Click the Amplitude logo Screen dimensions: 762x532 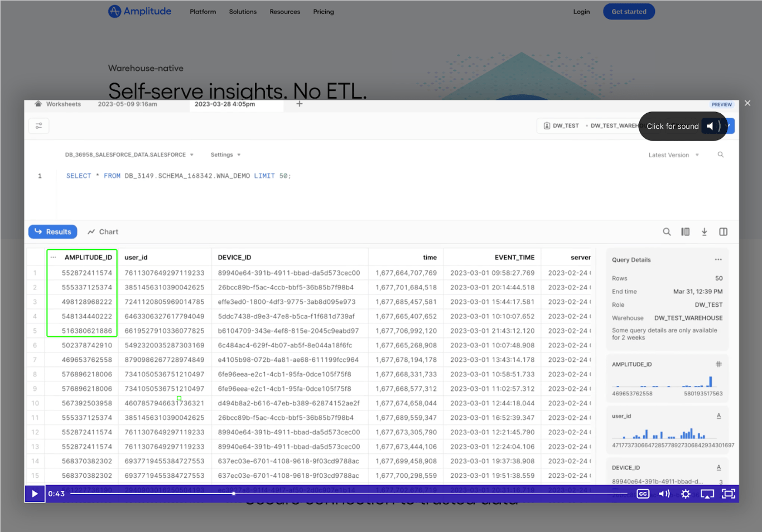(x=139, y=11)
